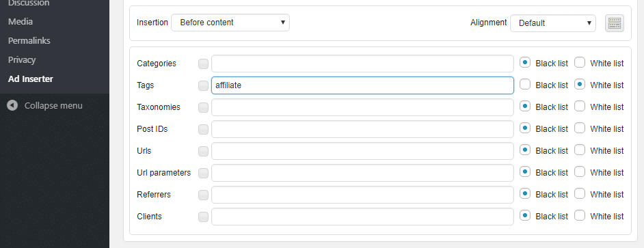644x248 pixels.
Task: Open the Media settings menu item
Action: pos(21,21)
